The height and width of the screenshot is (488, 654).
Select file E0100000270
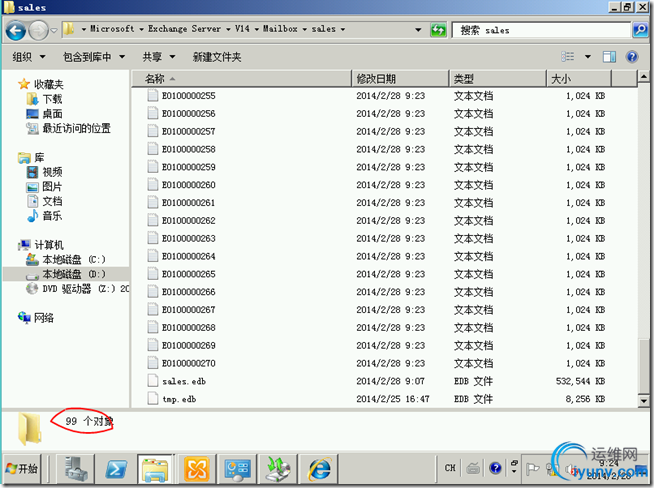click(189, 363)
